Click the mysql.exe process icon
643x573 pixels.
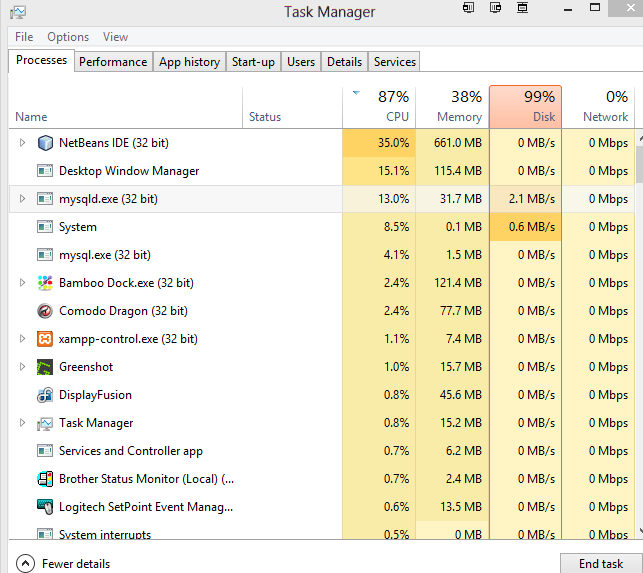45,255
